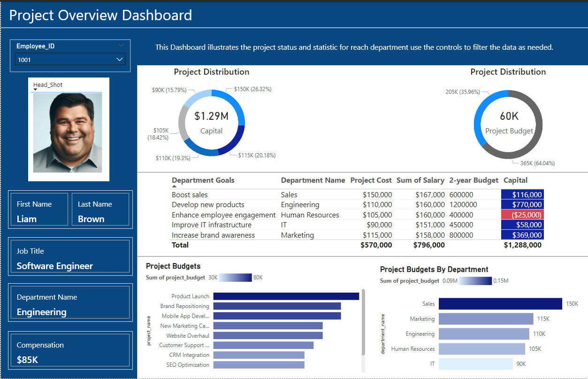Select the Website Overhaul bar
This screenshot has height=379, width=588.
[268, 335]
